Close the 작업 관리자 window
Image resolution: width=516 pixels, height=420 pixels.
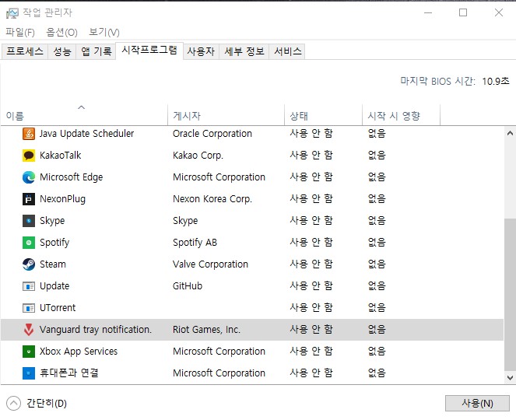click(499, 13)
